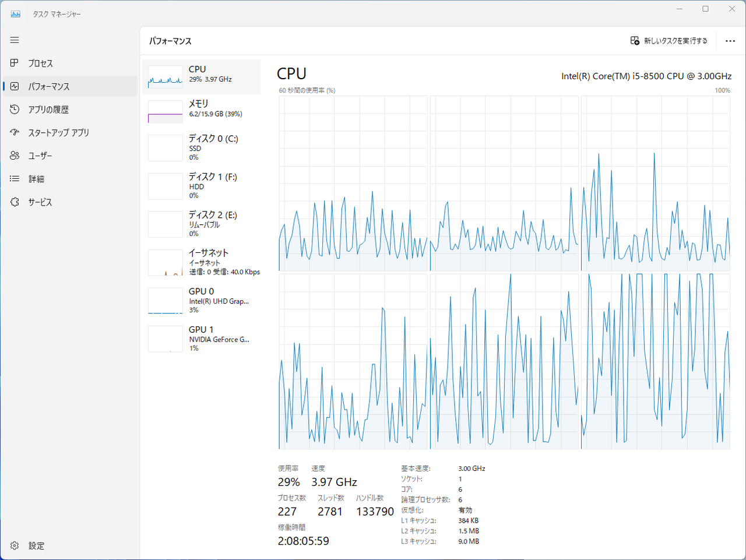This screenshot has width=746, height=560.
Task: Open the スタートアップ アプリ icon
Action: pyautogui.click(x=15, y=132)
